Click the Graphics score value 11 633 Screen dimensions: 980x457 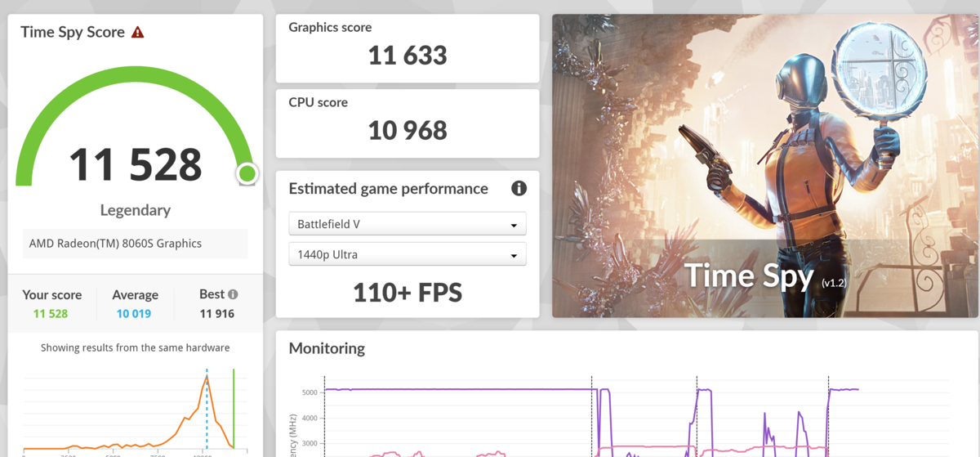click(x=408, y=56)
